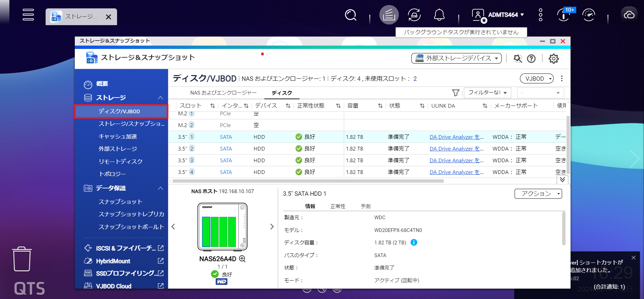Open the three-dot more options in top bar

(540, 15)
